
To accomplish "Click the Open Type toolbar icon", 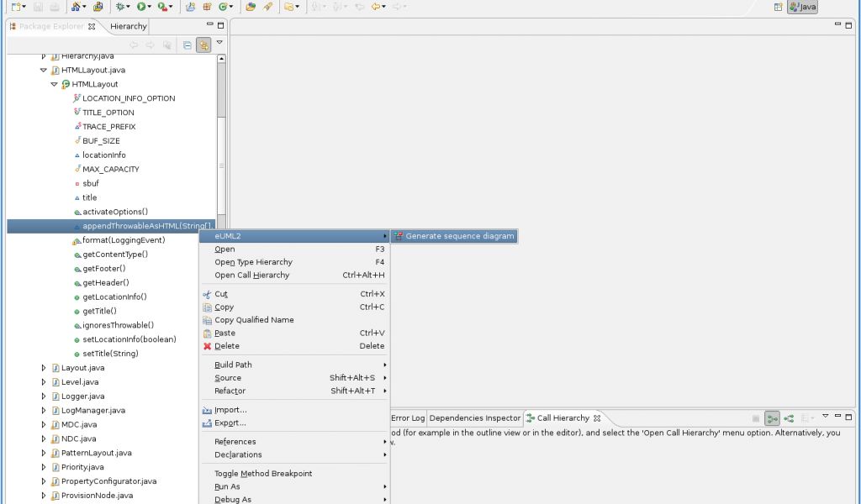I will [x=251, y=7].
